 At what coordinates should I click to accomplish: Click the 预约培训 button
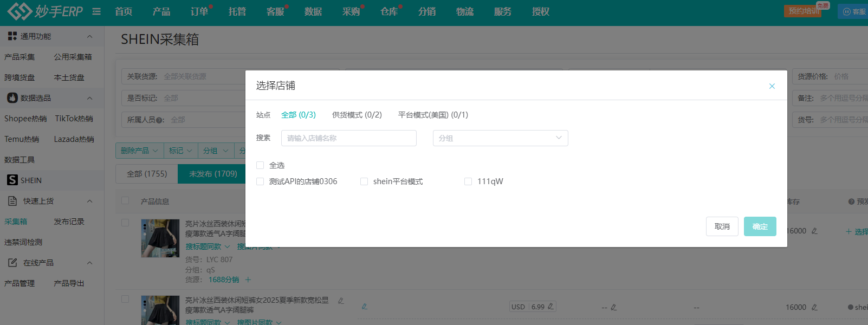[x=804, y=11]
